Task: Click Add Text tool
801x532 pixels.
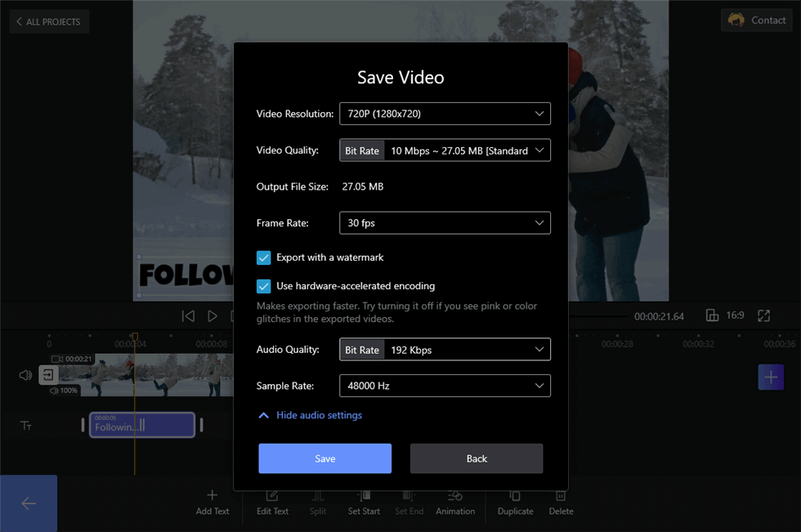Action: (213, 503)
